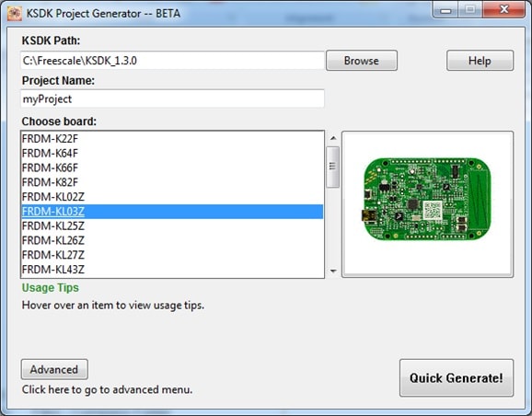Close the KSDK Project Generator window
Screen dimensions: 532x416
[504, 9]
